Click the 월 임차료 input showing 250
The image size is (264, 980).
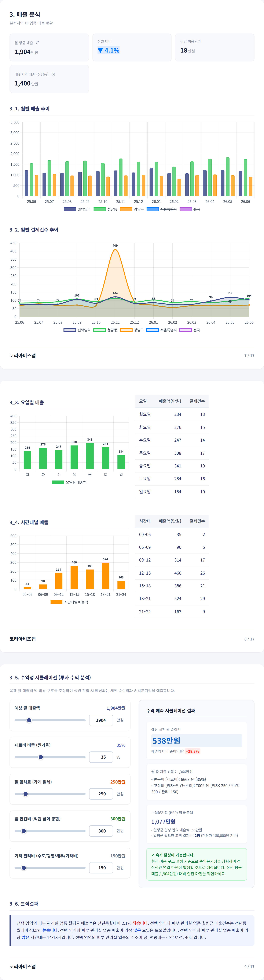point(101,794)
